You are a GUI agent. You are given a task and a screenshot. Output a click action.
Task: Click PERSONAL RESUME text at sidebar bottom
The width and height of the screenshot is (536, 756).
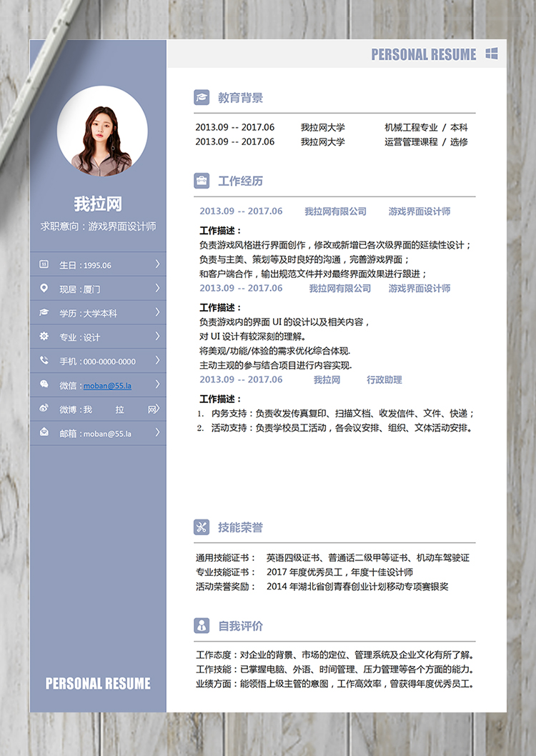pyautogui.click(x=98, y=683)
